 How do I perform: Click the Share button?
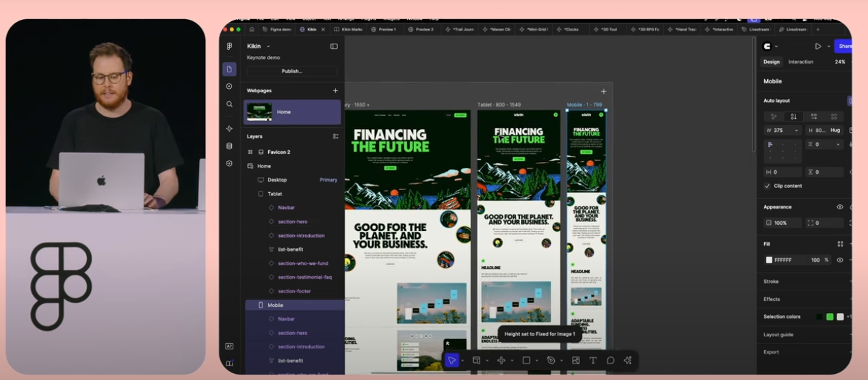pyautogui.click(x=845, y=46)
